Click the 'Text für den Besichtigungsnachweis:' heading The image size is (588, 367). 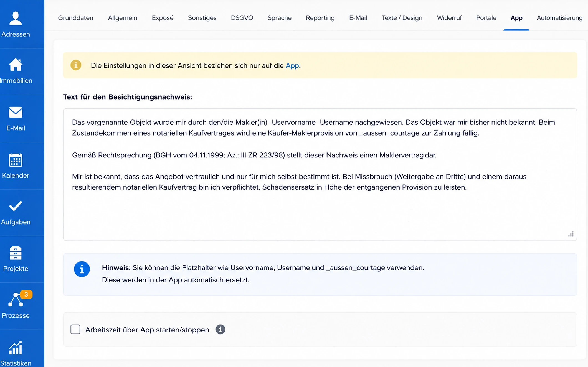click(128, 97)
